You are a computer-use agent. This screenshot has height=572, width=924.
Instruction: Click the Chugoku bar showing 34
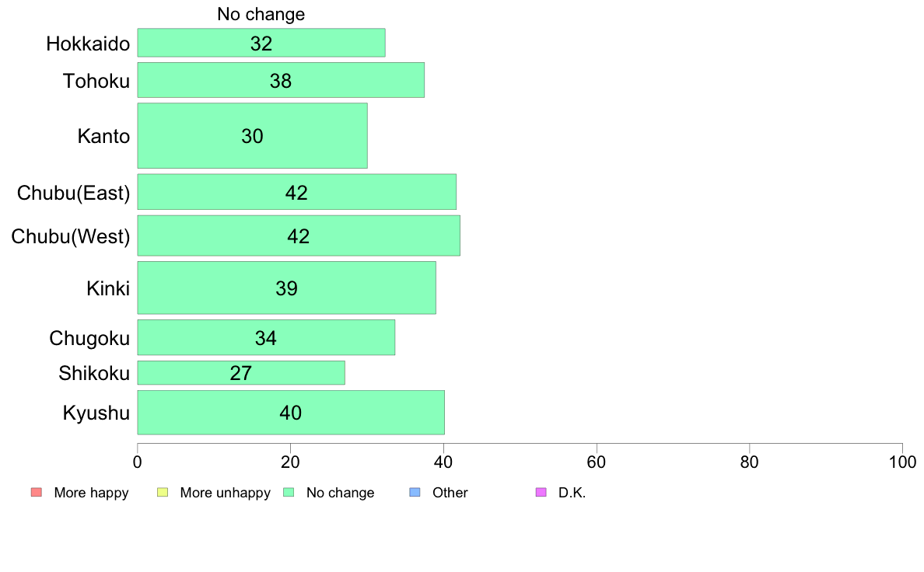click(x=266, y=337)
